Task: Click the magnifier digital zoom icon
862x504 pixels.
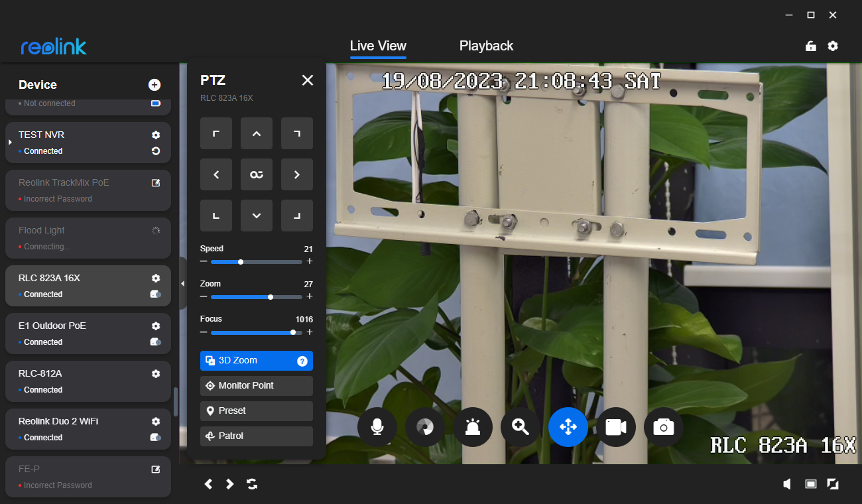Action: (521, 427)
